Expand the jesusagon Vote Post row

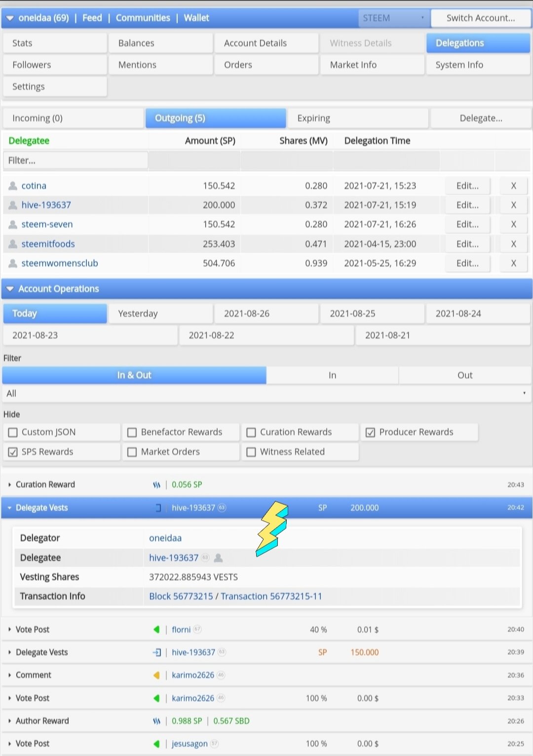click(9, 744)
